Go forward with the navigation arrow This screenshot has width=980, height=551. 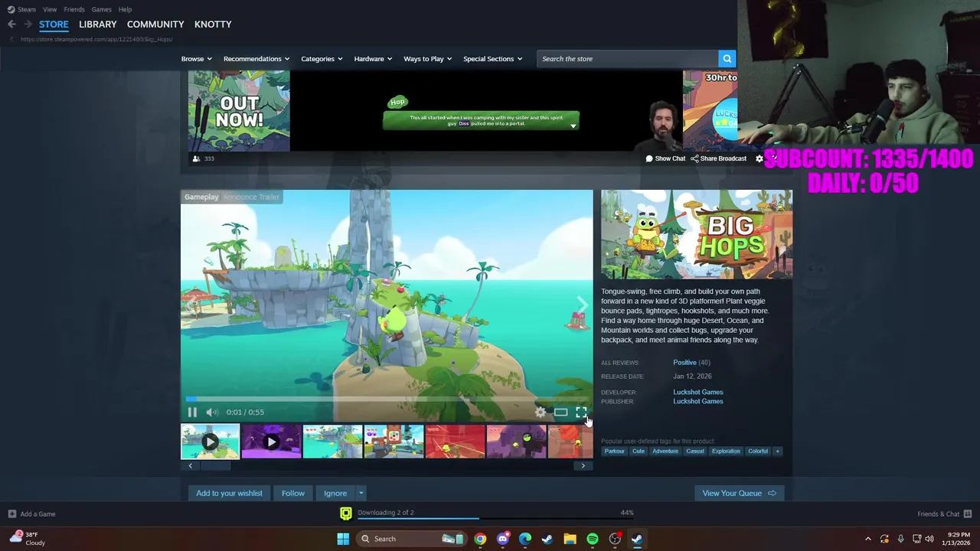(28, 24)
